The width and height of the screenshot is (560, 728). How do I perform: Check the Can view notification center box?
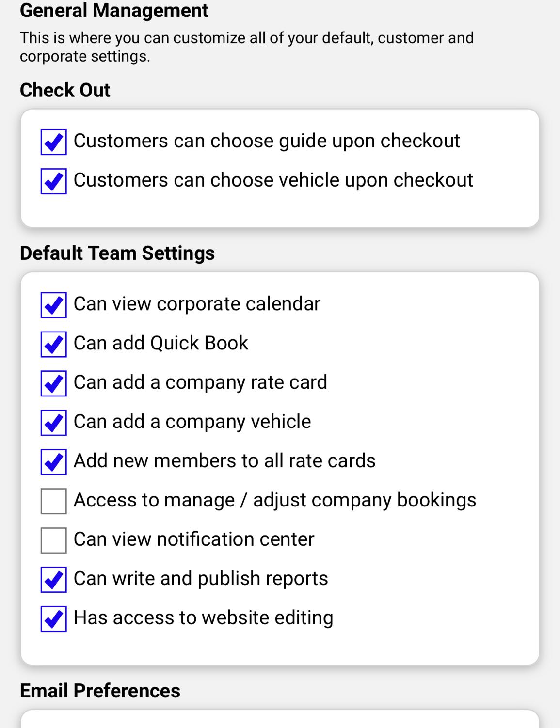pyautogui.click(x=53, y=540)
